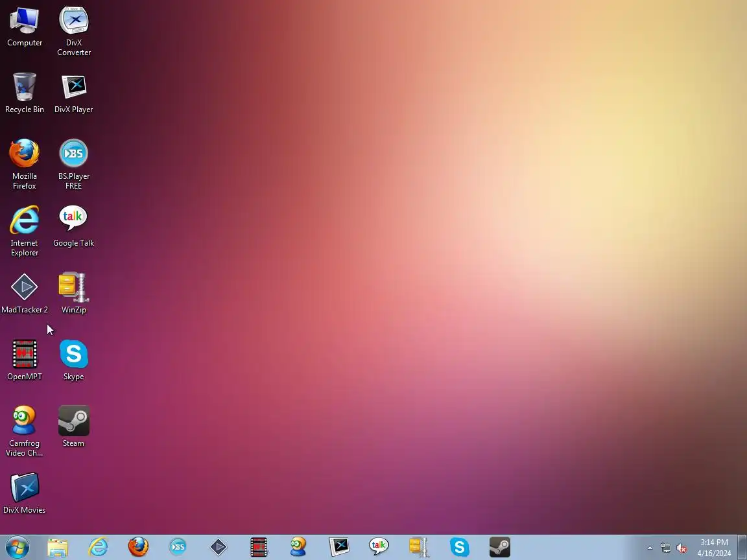Screen dimensions: 747x560
Task: Select the OpenMPT desktop icon
Action: coord(24,360)
